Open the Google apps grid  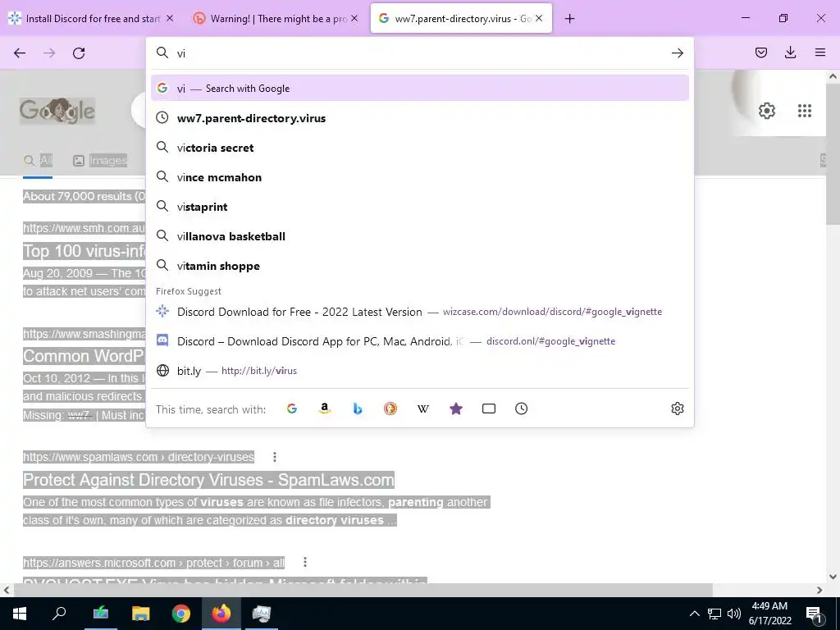point(805,111)
